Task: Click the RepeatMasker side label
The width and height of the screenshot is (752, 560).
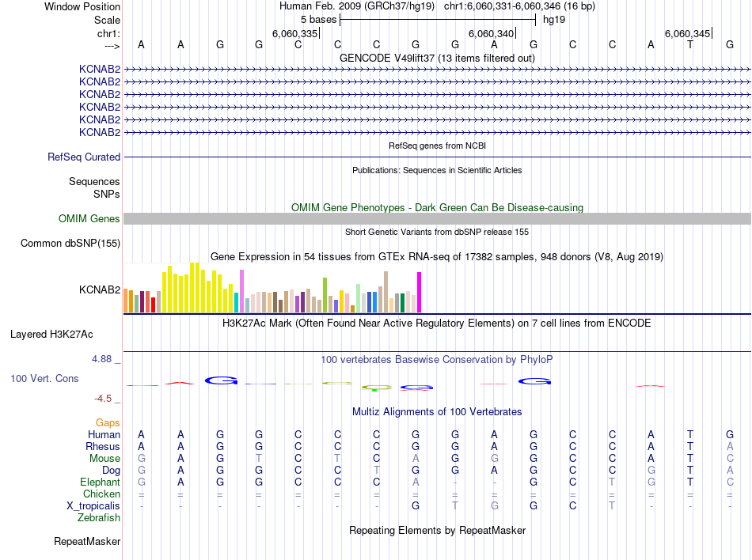Action: [87, 541]
